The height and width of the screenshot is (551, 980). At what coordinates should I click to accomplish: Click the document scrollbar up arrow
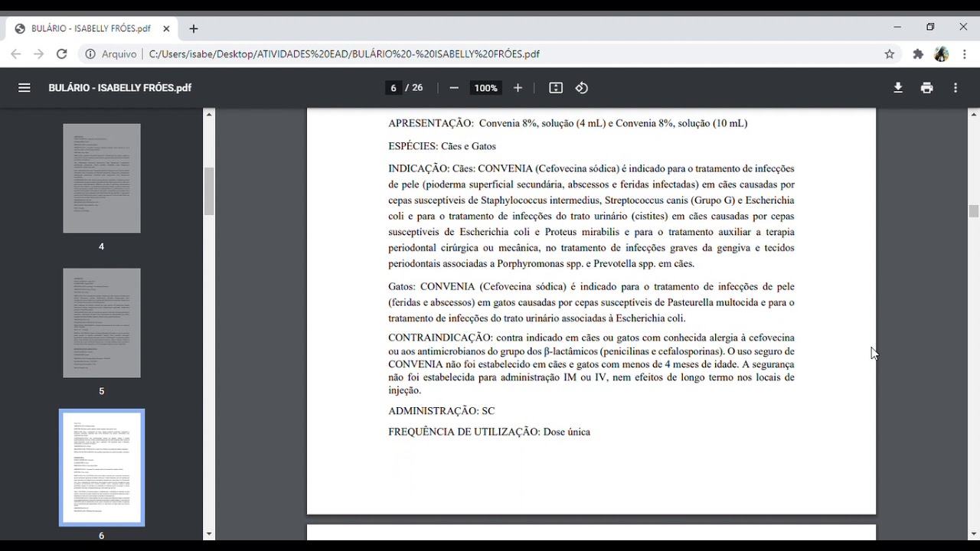pos(974,115)
